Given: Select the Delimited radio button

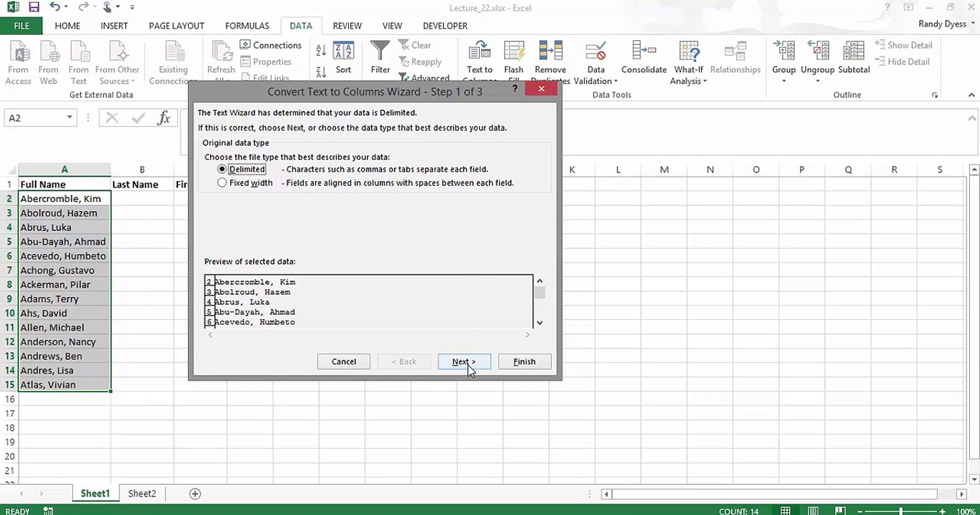Looking at the screenshot, I should 222,170.
